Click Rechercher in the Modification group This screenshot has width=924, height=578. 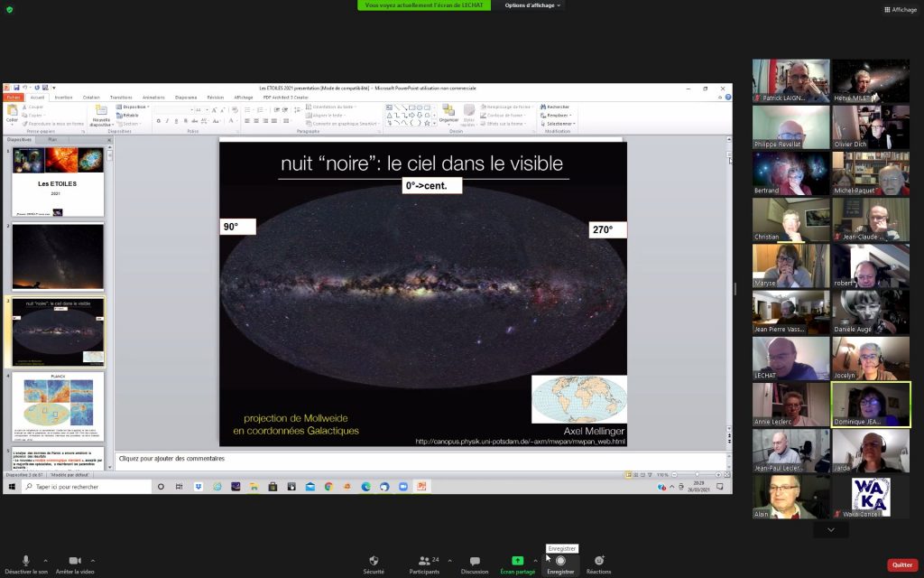pos(555,107)
